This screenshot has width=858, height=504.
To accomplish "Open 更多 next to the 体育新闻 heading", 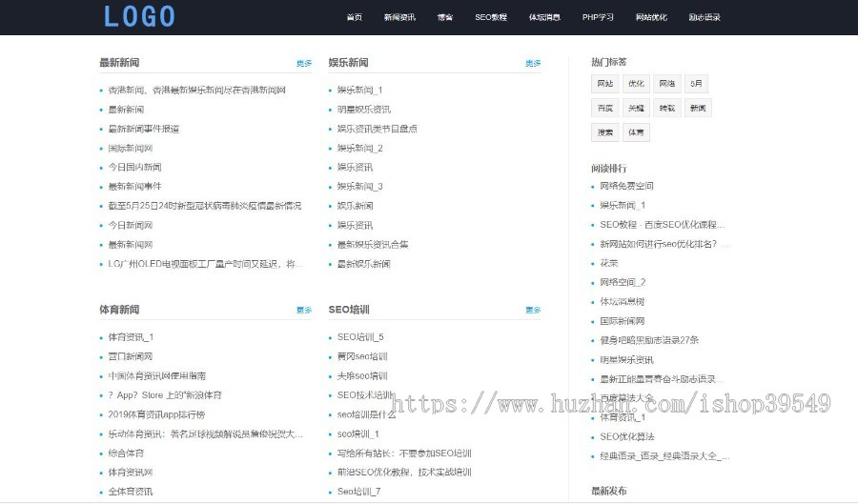I will (x=304, y=310).
